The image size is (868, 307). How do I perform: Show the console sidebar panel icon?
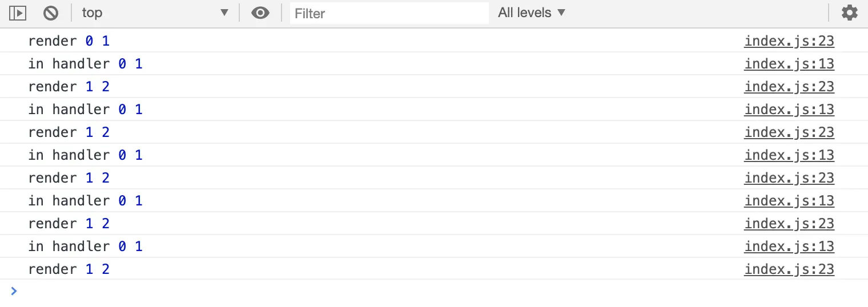[x=18, y=13]
